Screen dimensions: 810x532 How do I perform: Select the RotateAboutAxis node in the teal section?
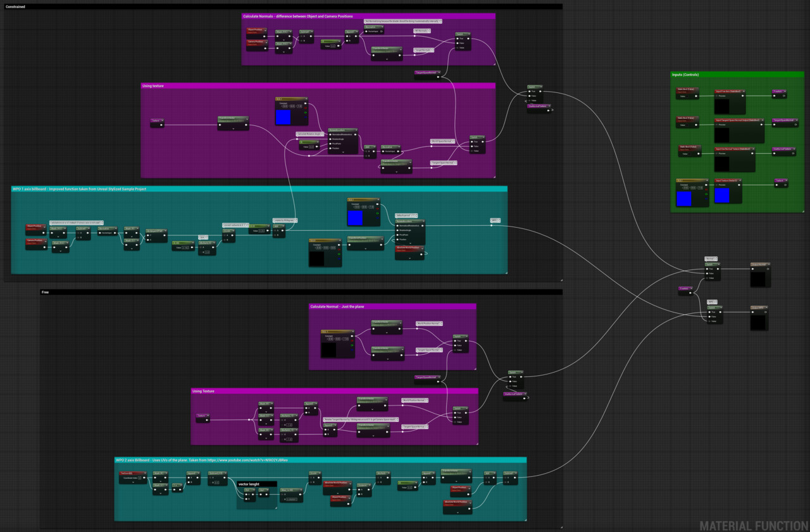409,221
